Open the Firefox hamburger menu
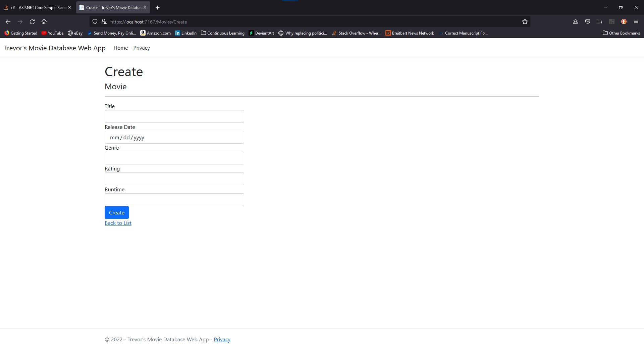The height and width of the screenshot is (349, 644). tap(636, 22)
